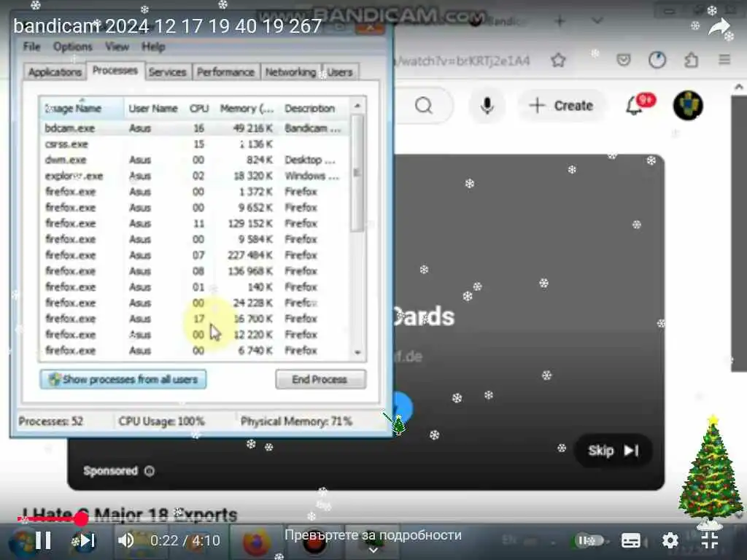Select firefox.exe using 227 484 K memory
The width and height of the screenshot is (747, 560).
pyautogui.click(x=196, y=255)
